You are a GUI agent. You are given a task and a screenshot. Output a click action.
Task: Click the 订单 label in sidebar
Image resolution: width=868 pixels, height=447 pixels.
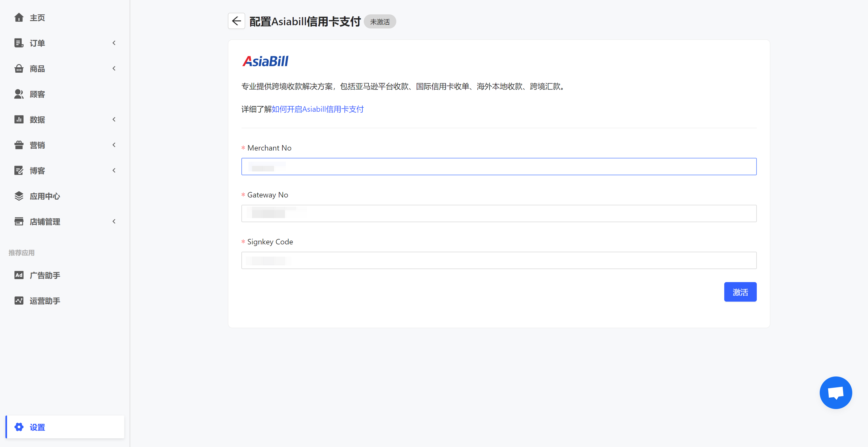37,43
